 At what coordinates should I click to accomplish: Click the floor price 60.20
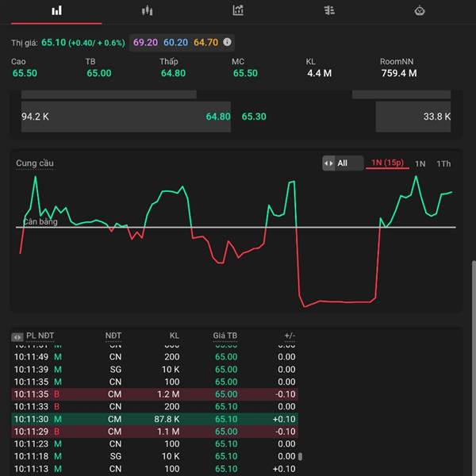[175, 42]
